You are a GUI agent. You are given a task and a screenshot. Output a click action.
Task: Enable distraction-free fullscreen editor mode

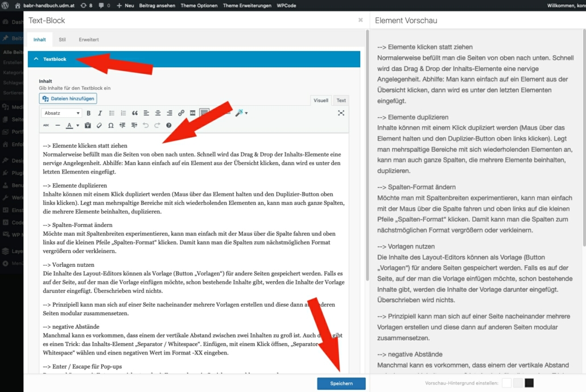click(x=341, y=113)
